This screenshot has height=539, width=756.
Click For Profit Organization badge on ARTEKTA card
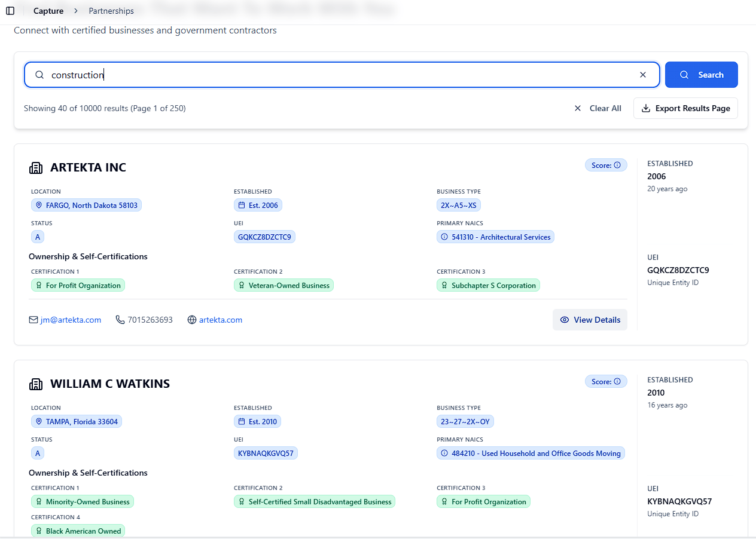coord(78,285)
